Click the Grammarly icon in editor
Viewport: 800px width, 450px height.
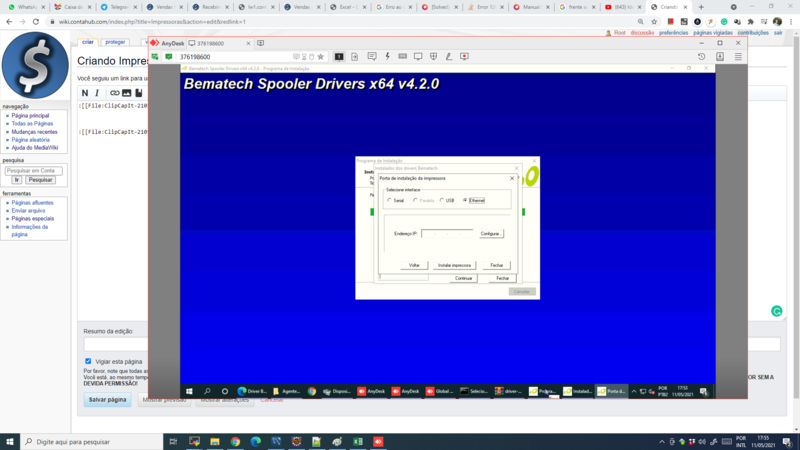tap(777, 311)
